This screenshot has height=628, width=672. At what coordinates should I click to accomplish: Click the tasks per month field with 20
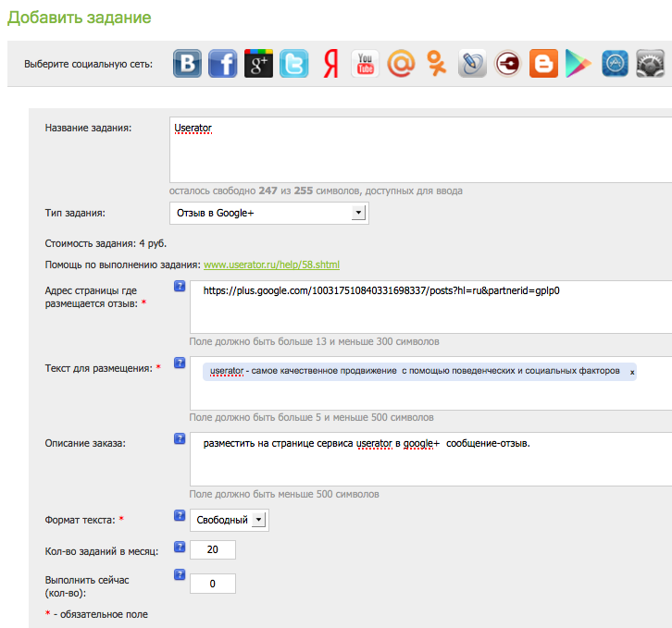213,549
